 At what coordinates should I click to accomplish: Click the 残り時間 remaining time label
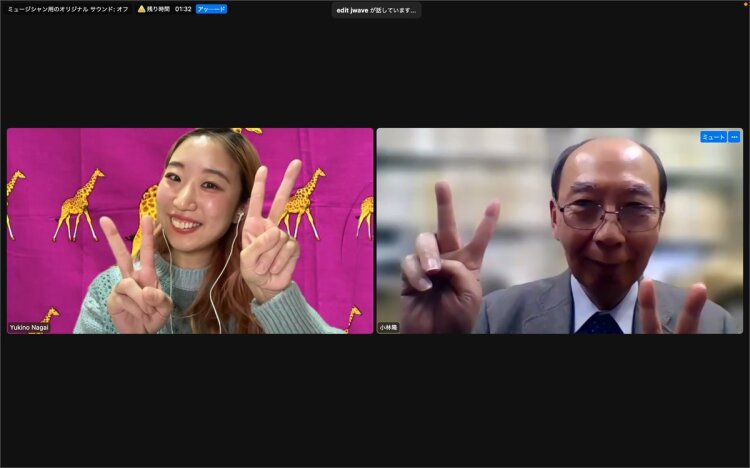click(x=159, y=9)
